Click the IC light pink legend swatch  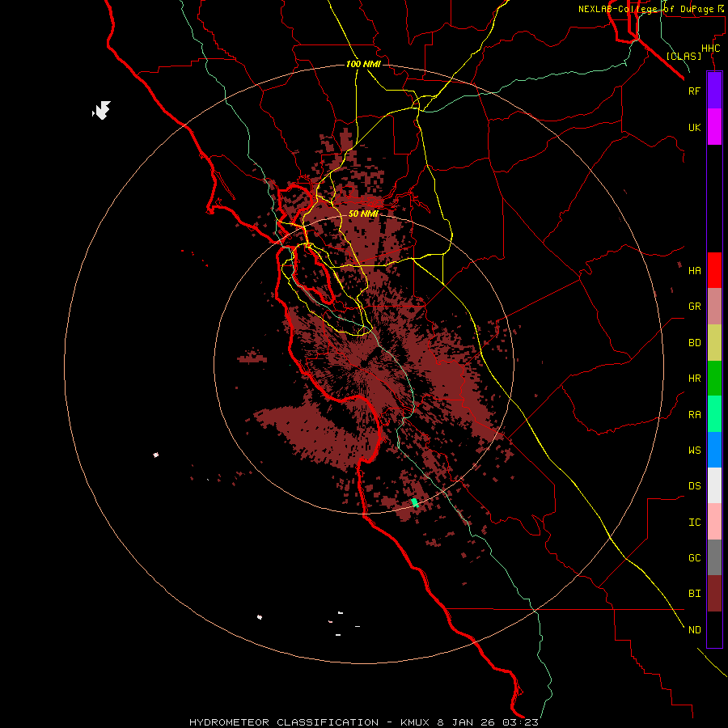click(714, 522)
